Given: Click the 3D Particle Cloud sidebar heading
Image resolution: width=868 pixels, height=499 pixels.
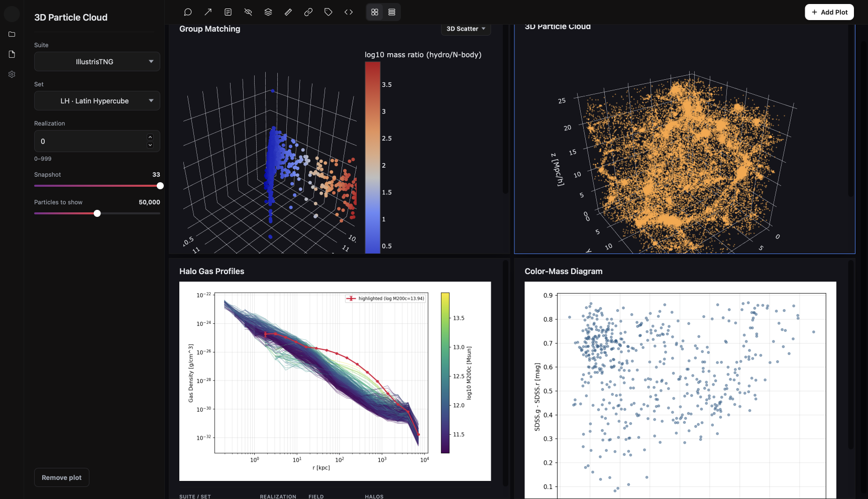Looking at the screenshot, I should click(71, 18).
